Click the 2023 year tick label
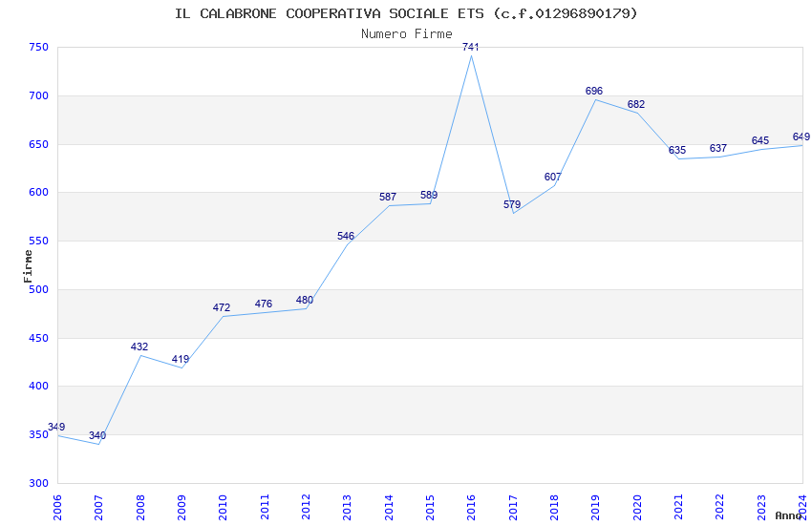 coord(761,508)
